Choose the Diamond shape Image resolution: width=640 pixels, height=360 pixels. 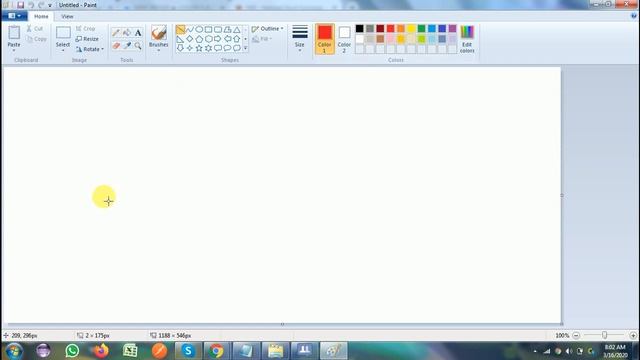pos(190,39)
